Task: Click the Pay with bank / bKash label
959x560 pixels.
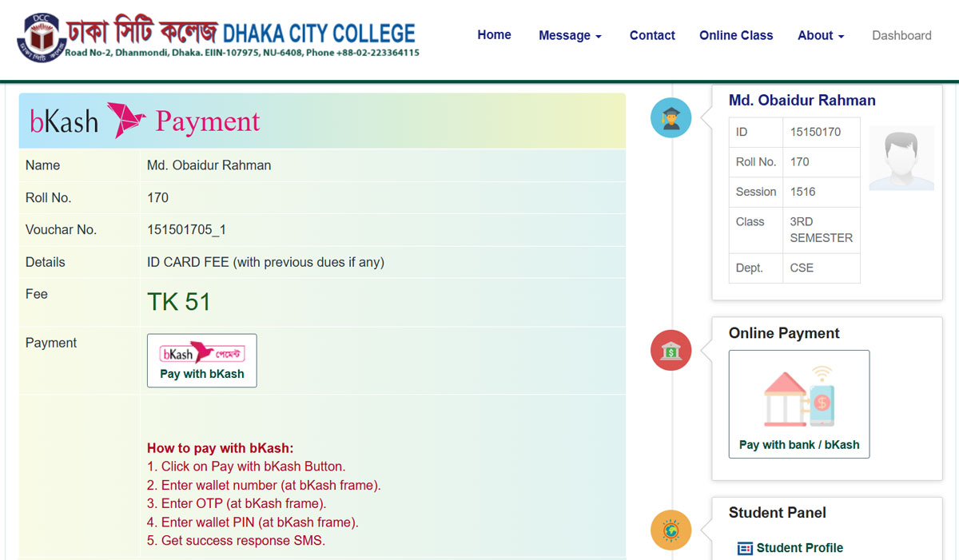Action: point(799,445)
